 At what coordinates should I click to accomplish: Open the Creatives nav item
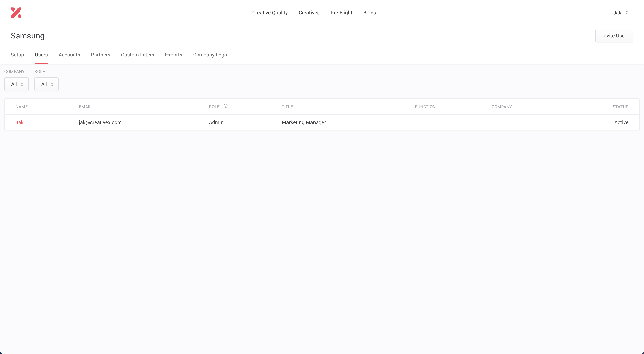pyautogui.click(x=309, y=13)
